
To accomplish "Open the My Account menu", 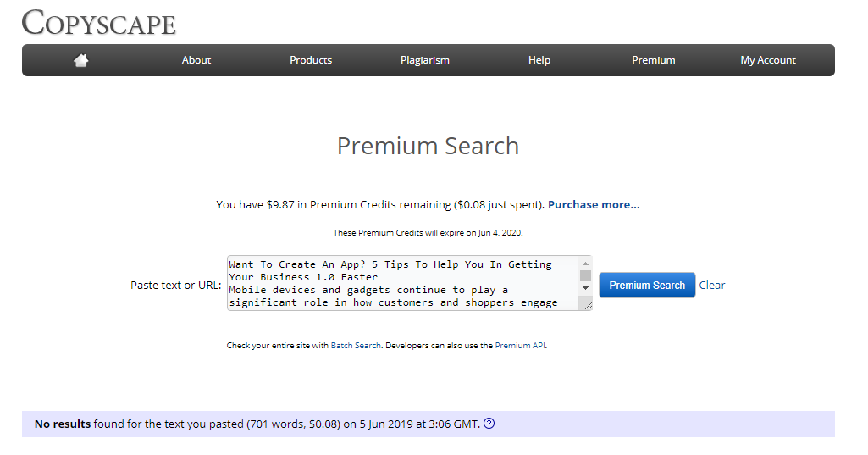I will pos(768,60).
